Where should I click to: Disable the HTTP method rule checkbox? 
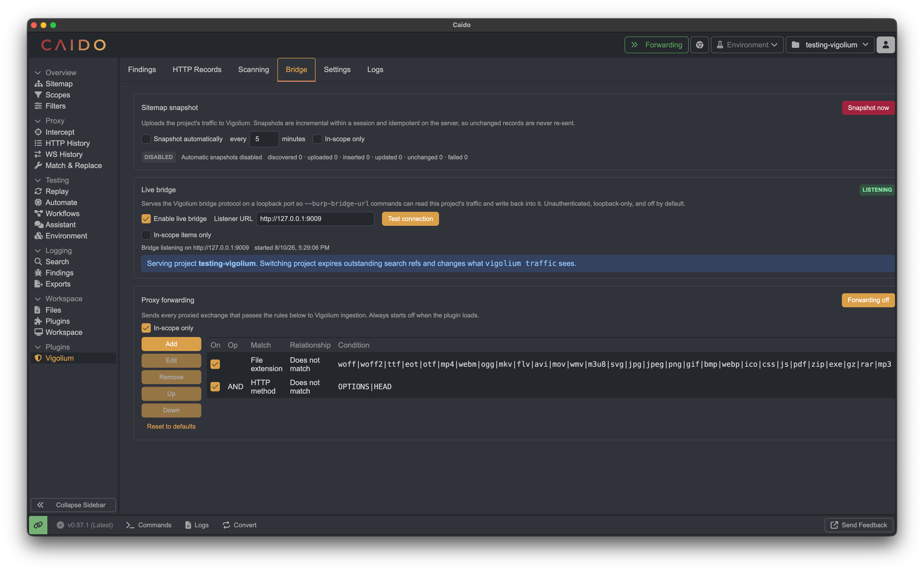215,387
